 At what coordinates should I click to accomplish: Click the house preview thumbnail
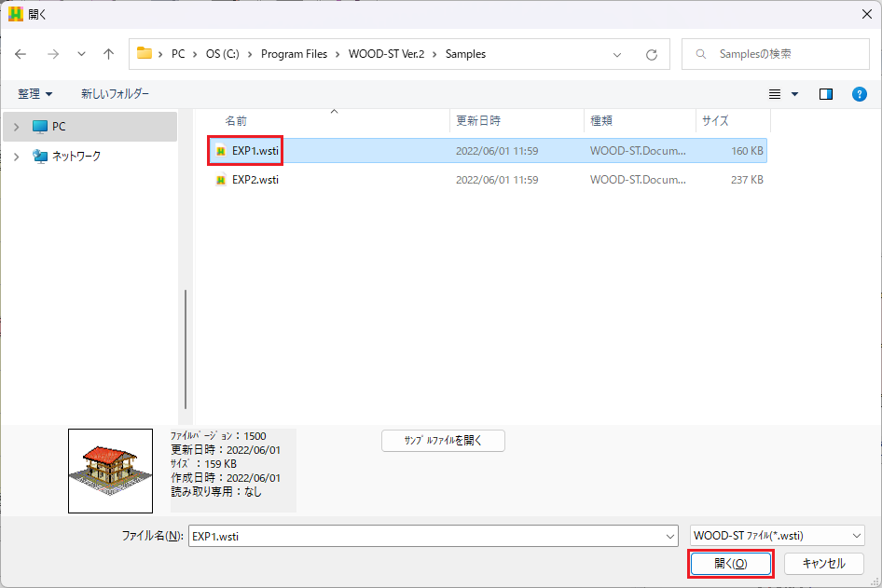pos(110,471)
